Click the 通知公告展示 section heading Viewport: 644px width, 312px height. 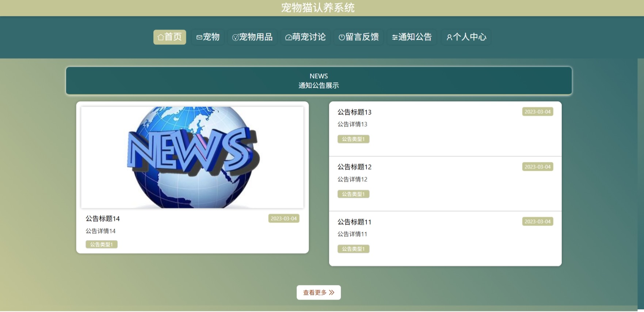[x=319, y=86]
